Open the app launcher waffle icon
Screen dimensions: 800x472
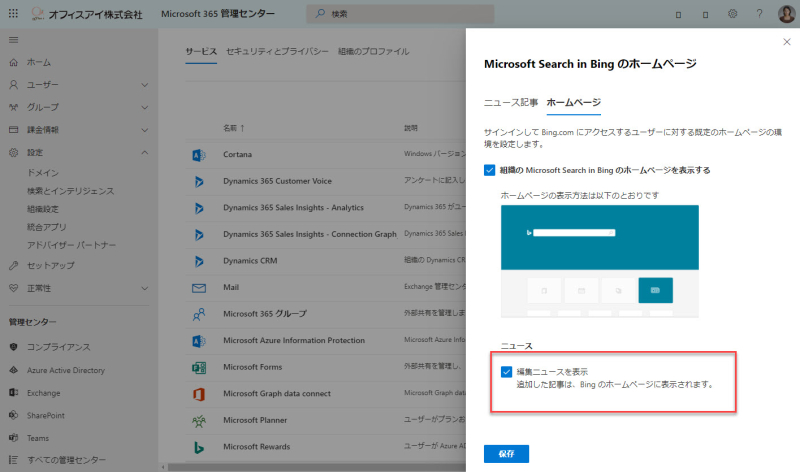coord(13,14)
